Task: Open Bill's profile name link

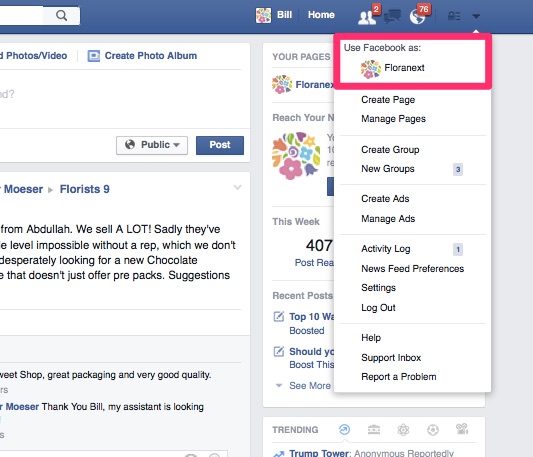Action: coord(284,15)
